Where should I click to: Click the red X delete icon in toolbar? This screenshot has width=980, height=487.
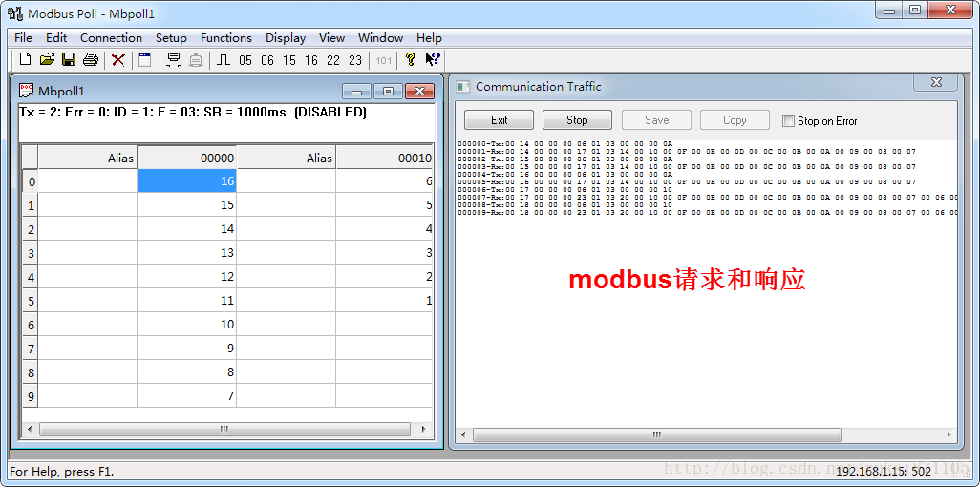[x=118, y=60]
